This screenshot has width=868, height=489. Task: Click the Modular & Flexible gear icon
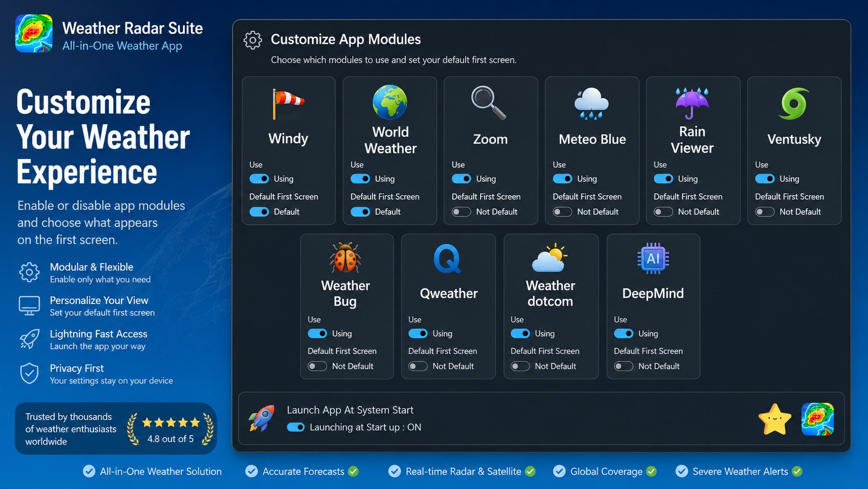(x=29, y=272)
